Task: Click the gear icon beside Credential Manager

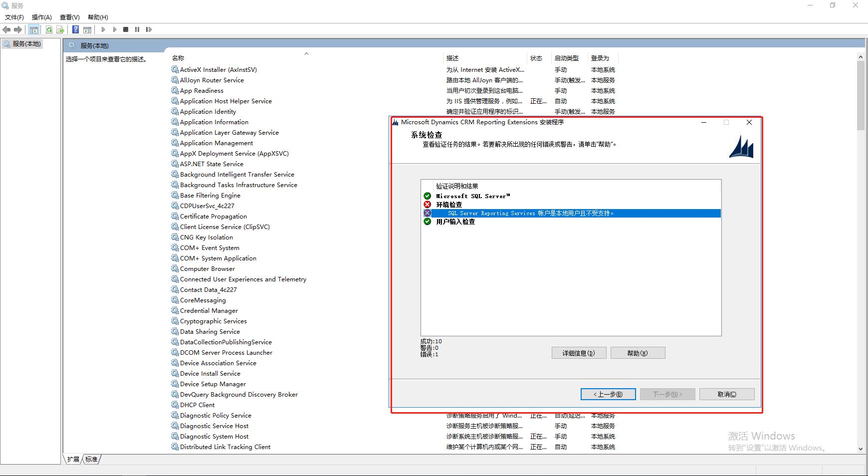Action: tap(175, 310)
